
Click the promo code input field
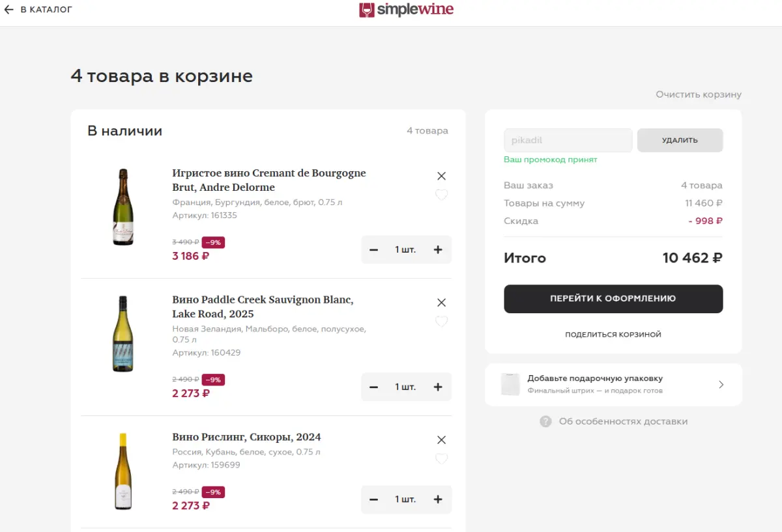[x=568, y=140]
